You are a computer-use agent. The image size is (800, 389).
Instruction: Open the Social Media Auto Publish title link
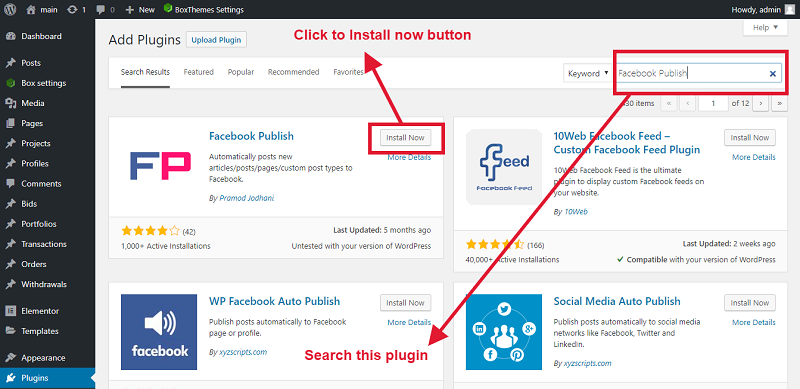click(x=617, y=301)
